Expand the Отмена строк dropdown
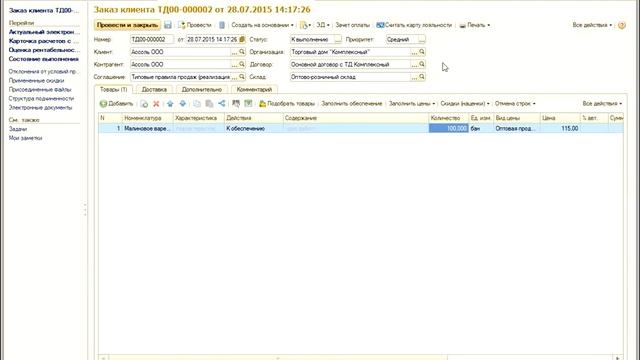640x360 pixels. (515, 104)
